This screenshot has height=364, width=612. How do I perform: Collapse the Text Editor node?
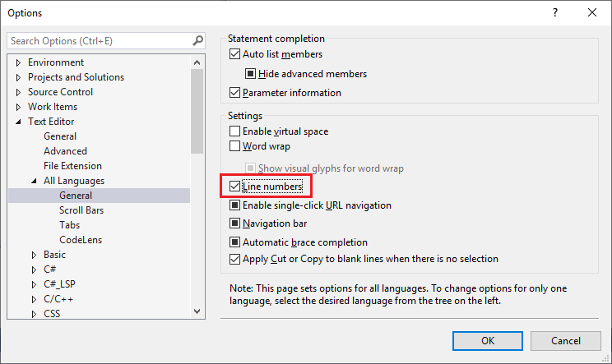pos(18,122)
